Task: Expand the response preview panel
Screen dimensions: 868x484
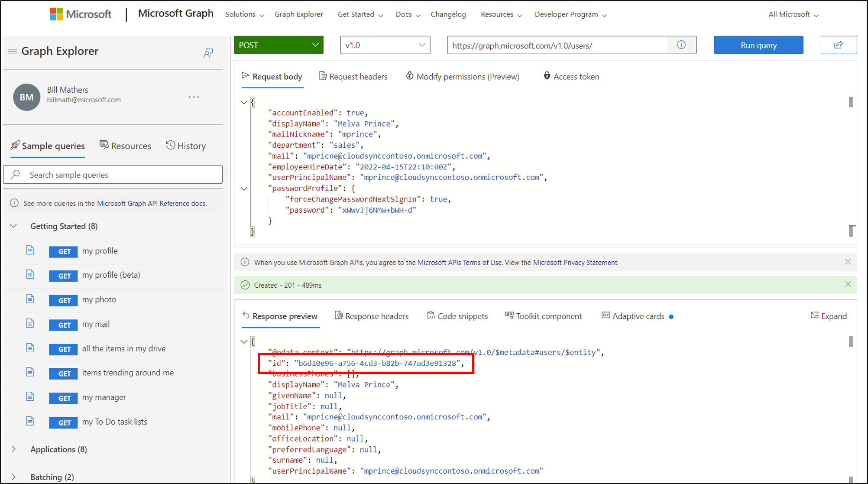Action: pos(829,316)
